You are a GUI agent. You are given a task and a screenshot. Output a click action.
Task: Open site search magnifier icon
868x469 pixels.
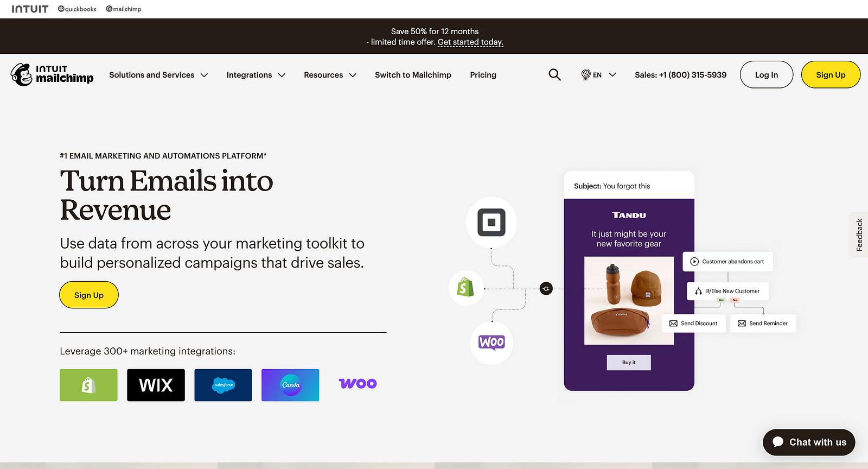pos(554,74)
